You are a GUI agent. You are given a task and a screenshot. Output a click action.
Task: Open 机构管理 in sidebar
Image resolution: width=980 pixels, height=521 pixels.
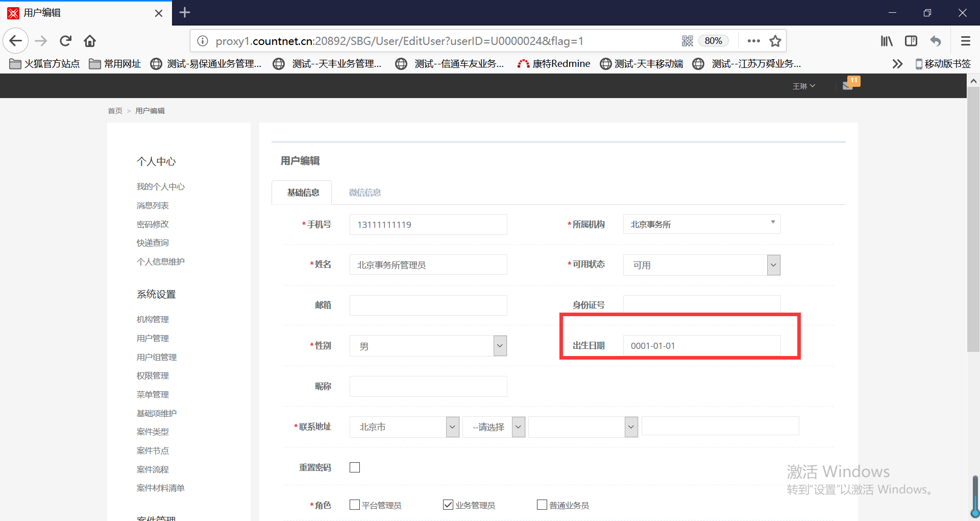click(x=152, y=319)
